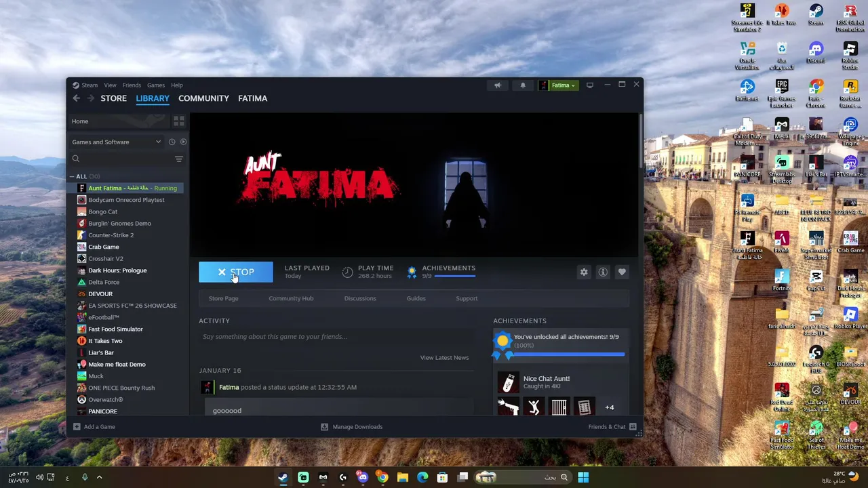Open Windows Start button on taskbar
This screenshot has width=868, height=488.
(583, 477)
